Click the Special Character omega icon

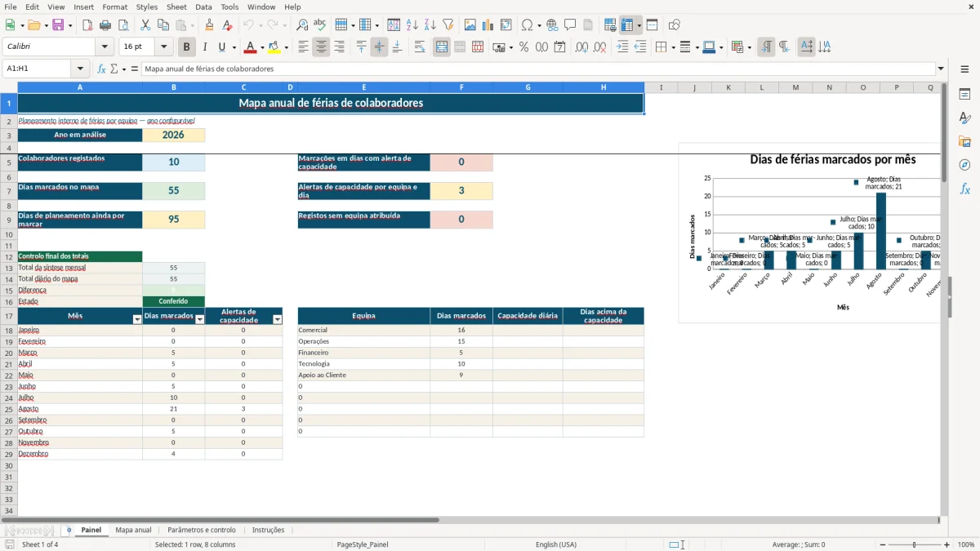pos(527,25)
